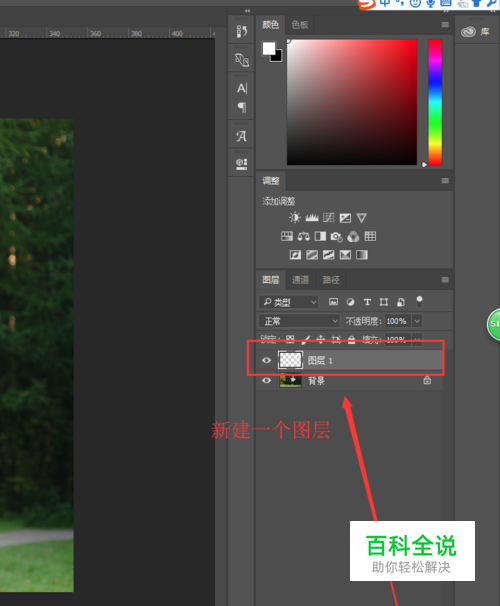The height and width of the screenshot is (606, 500).
Task: Hide 图层 1 with its eye icon
Action: coord(266,360)
